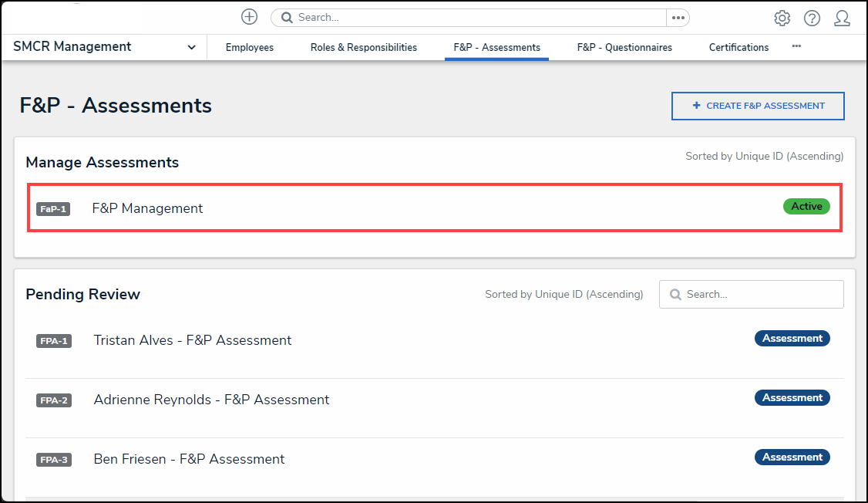Open the help question mark icon
Viewport: 868px width, 503px height.
pyautogui.click(x=812, y=18)
